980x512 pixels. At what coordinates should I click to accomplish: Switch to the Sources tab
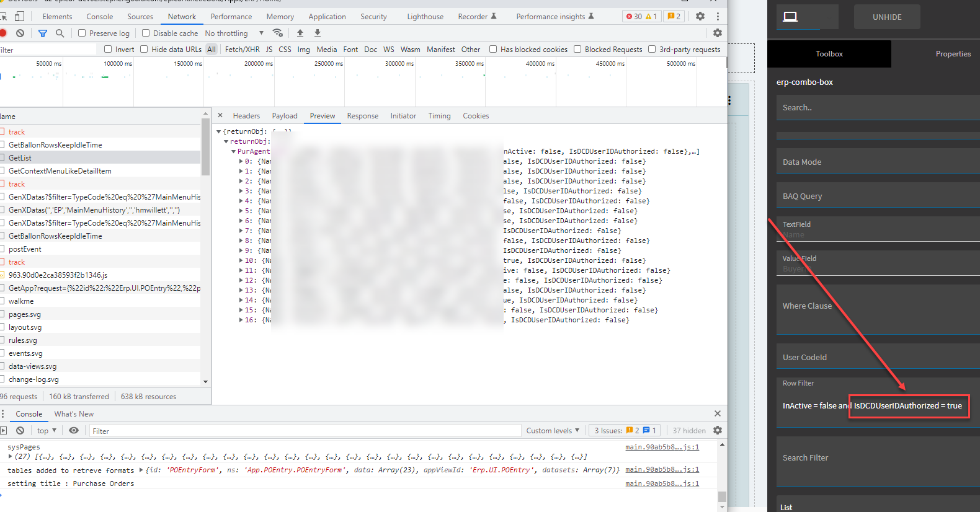[x=140, y=17]
